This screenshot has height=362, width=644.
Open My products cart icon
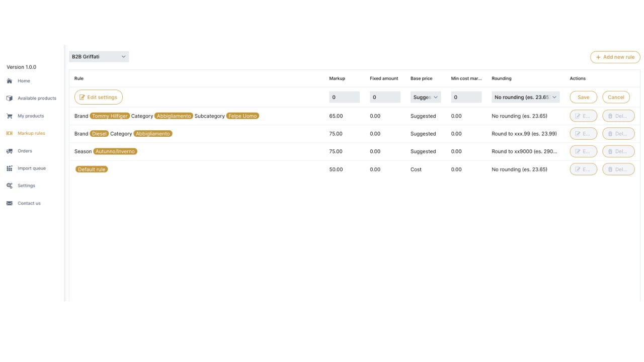coord(9,116)
